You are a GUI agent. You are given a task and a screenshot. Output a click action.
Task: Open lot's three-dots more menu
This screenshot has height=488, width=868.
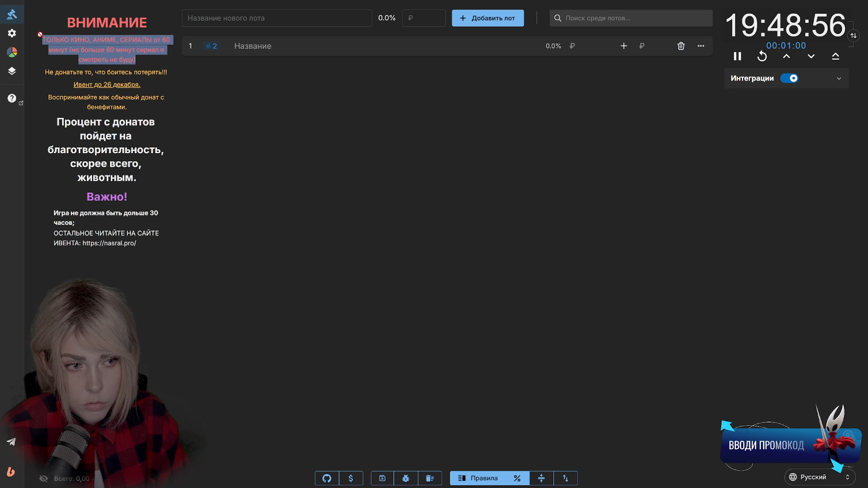[701, 46]
